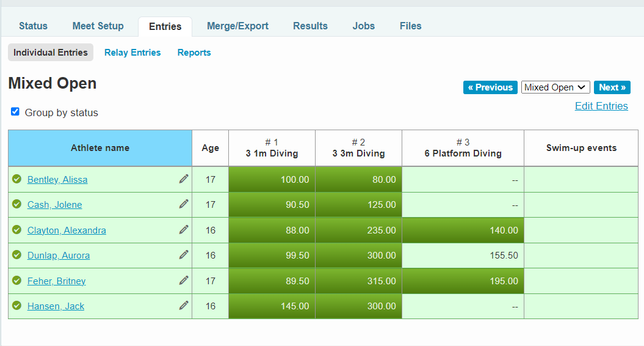
Task: Click the pencil icon in Clayton, Alexandra row
Action: point(184,230)
